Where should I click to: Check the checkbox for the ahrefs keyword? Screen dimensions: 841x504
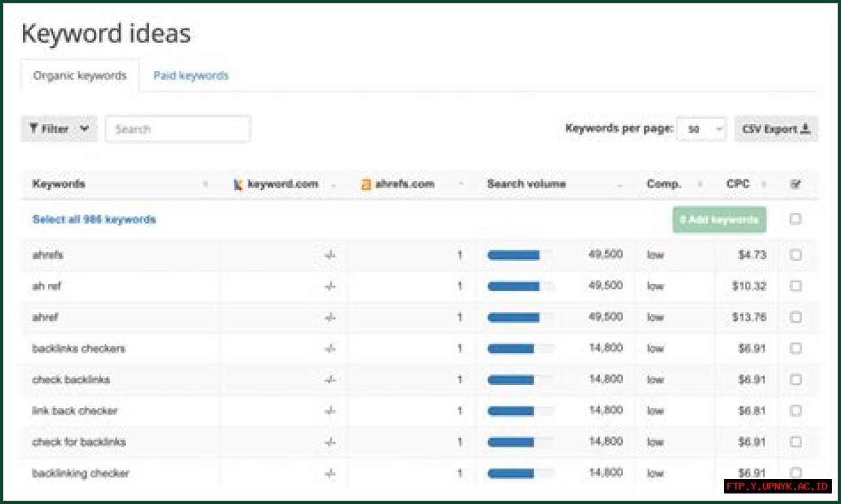coord(796,255)
